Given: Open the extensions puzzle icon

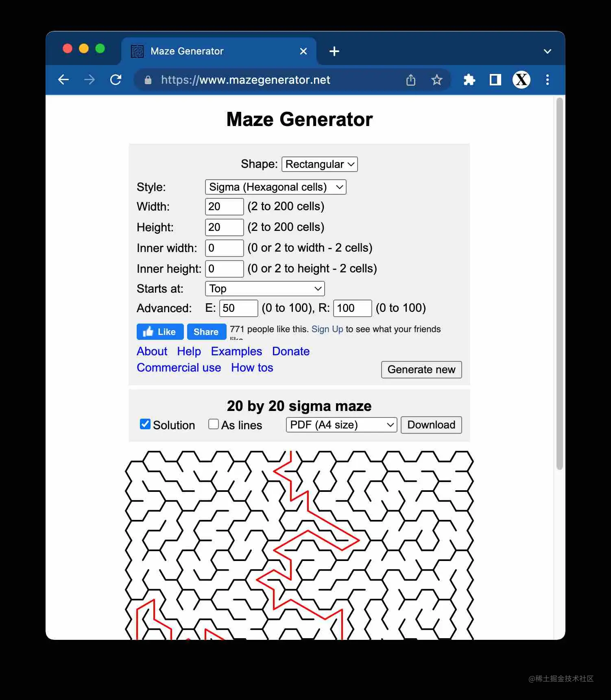Looking at the screenshot, I should tap(469, 80).
